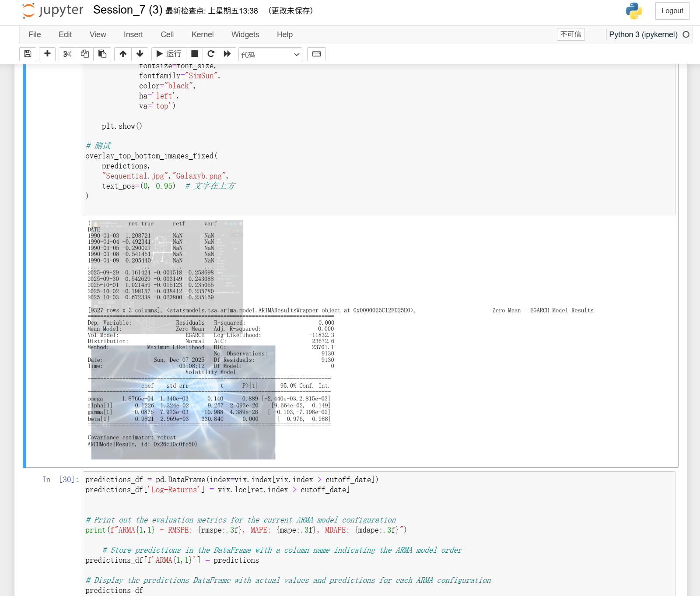Insert a new cell below with plus icon
This screenshot has height=596, width=700.
47,54
